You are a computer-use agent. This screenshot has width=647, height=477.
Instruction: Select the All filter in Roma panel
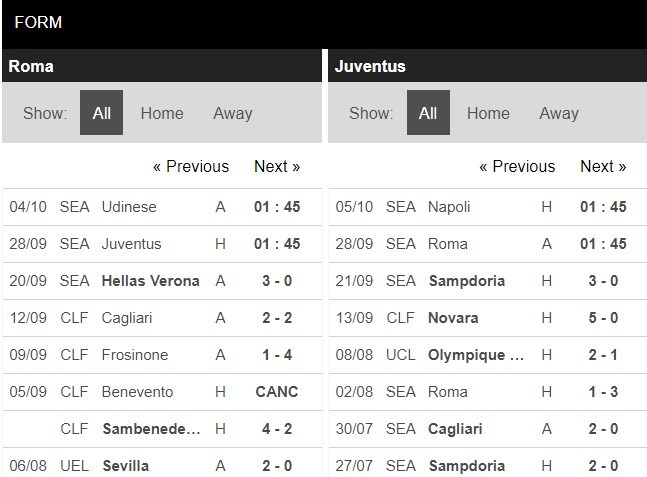point(101,113)
